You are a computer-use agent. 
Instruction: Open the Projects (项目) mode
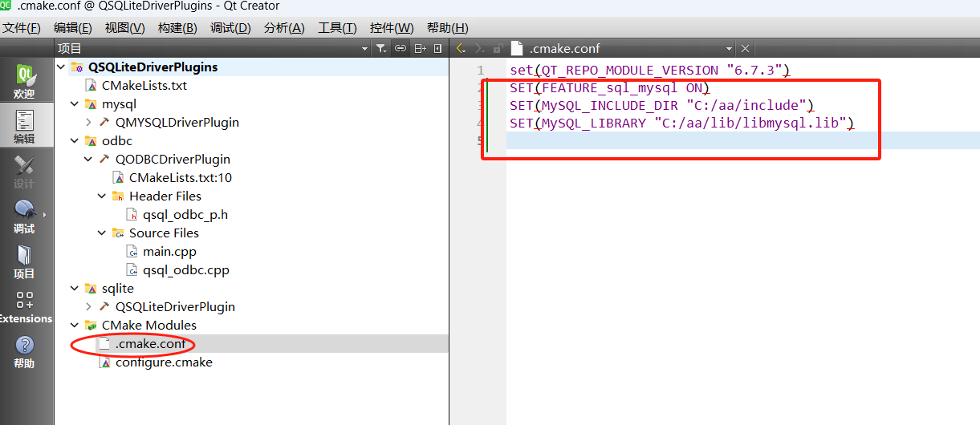tap(25, 261)
